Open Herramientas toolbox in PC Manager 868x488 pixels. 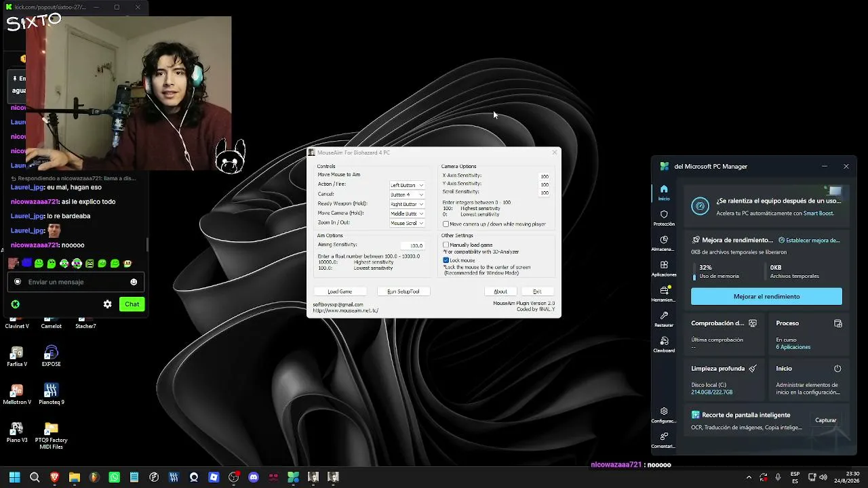(664, 293)
